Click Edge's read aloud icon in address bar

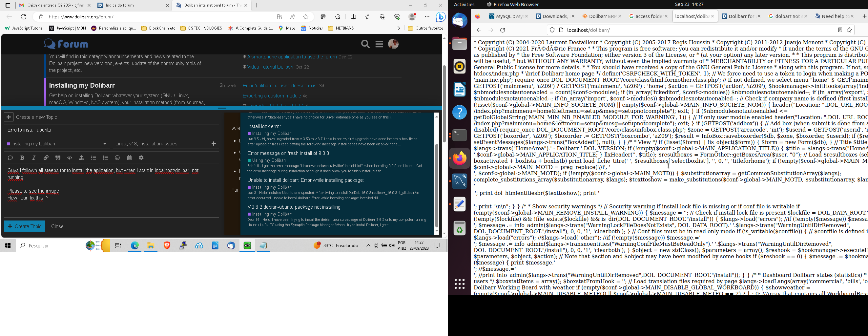coord(293,17)
